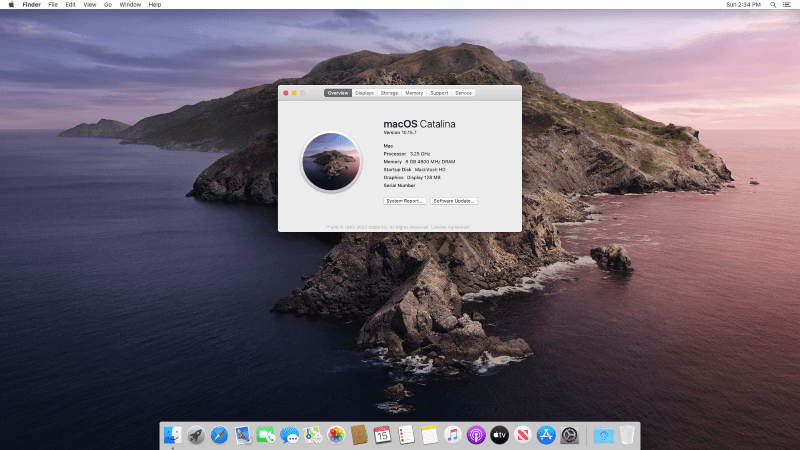Viewport: 800px width, 450px height.
Task: Open Downloads folder in dock
Action: pos(604,435)
